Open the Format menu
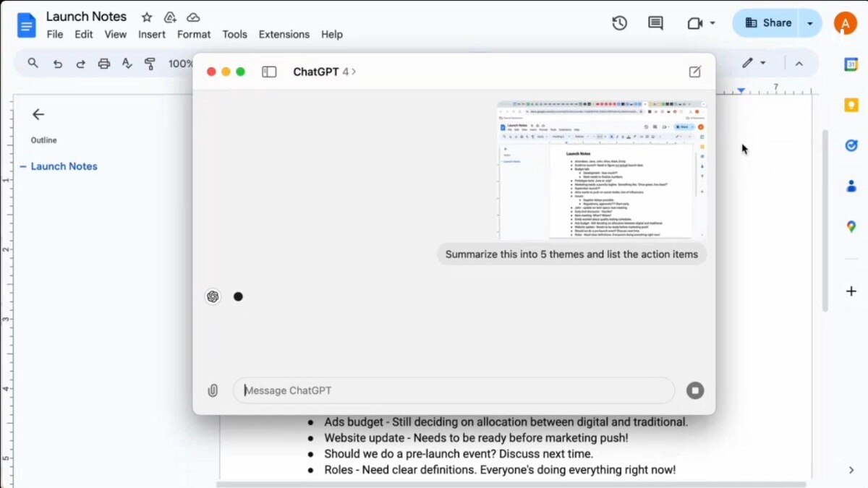This screenshot has height=488, width=868. pyautogui.click(x=194, y=34)
